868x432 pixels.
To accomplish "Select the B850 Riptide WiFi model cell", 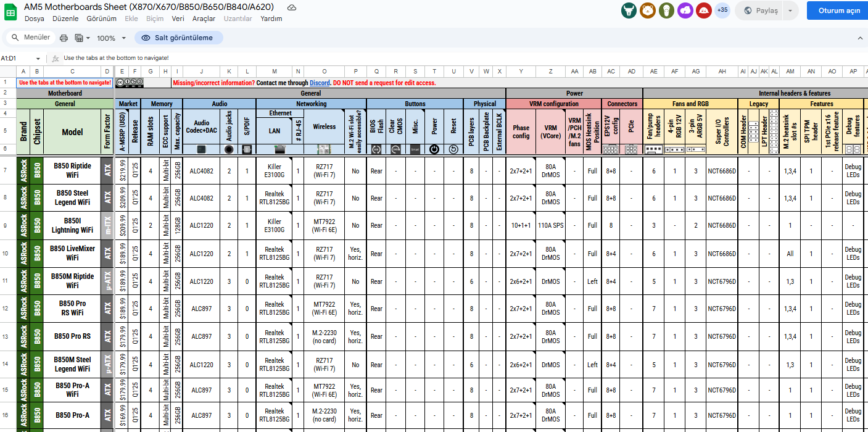I will tap(72, 170).
